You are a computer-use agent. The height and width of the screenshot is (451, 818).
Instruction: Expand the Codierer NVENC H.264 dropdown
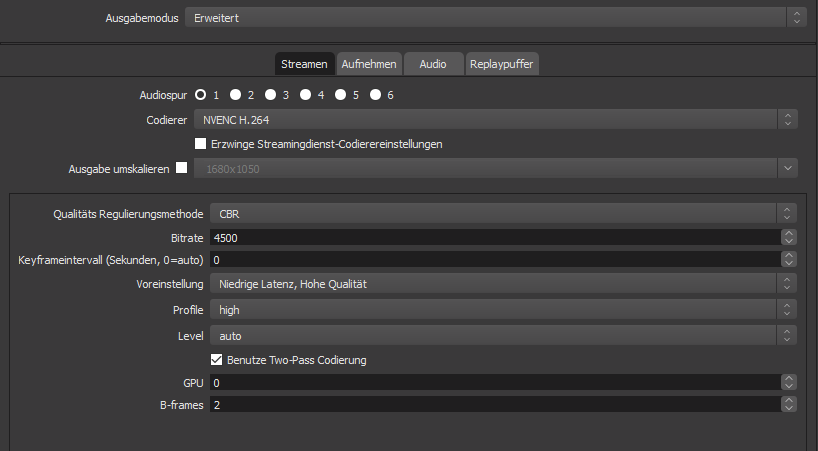pos(495,120)
